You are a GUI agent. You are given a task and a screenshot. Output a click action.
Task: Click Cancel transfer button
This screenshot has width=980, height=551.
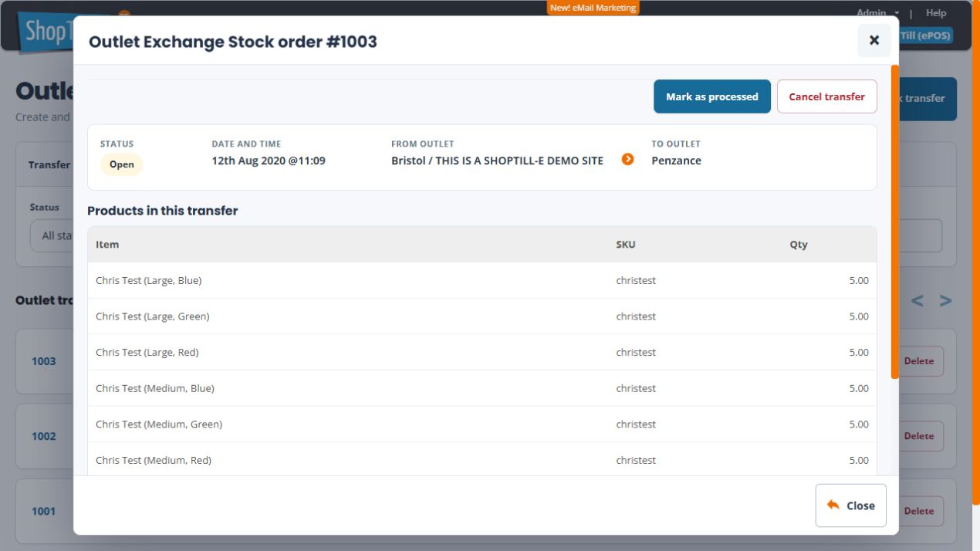pos(826,96)
